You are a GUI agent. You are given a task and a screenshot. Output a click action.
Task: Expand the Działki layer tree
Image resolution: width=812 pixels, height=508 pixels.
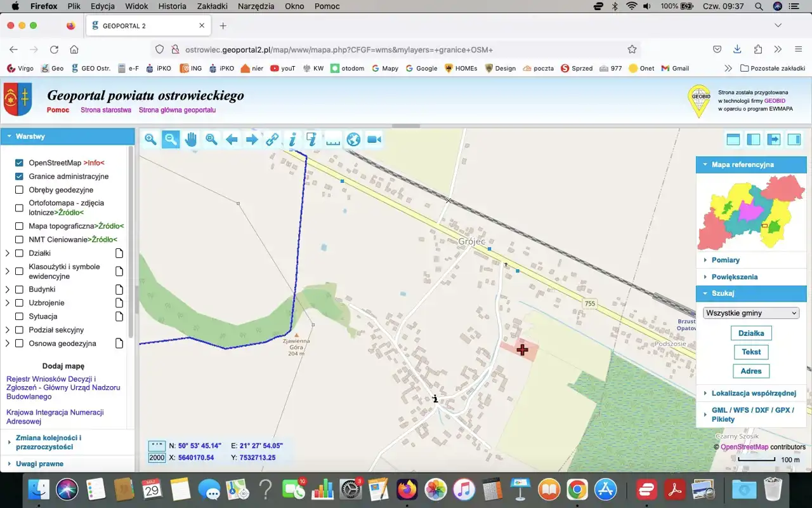click(8, 253)
